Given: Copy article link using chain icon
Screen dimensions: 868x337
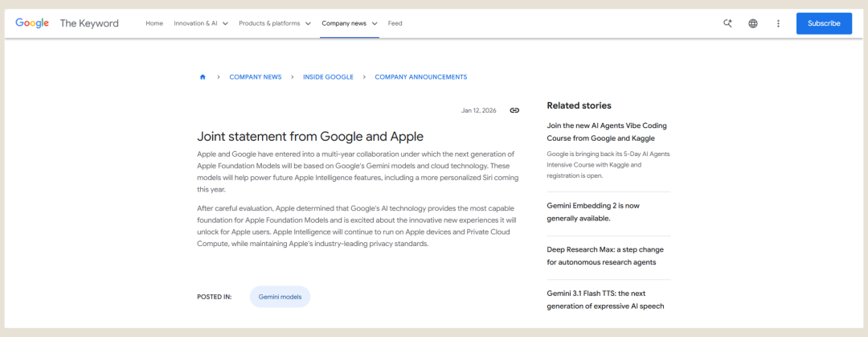Looking at the screenshot, I should tap(514, 110).
